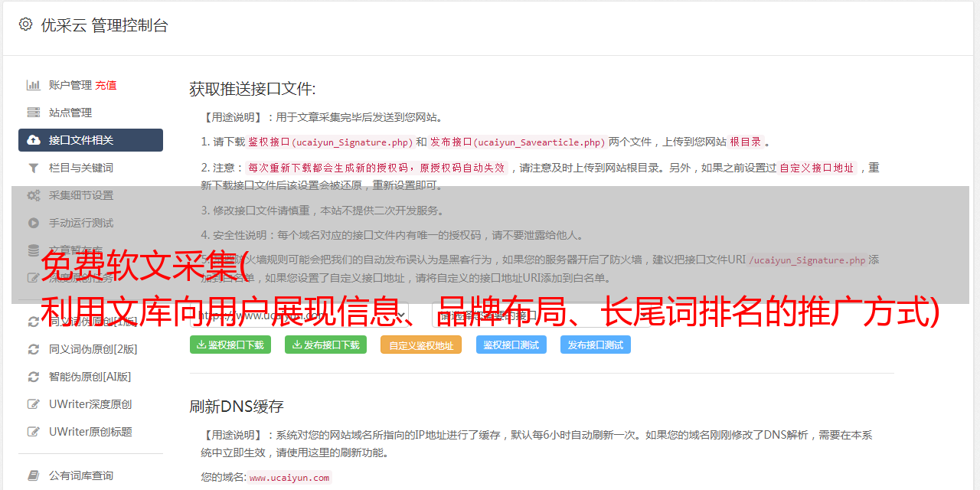
Task: Click the 刷新DNS缓存 heading
Action: click(237, 406)
